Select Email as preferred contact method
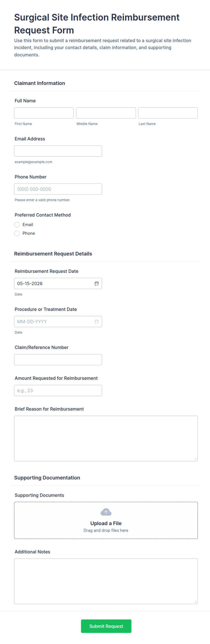The width and height of the screenshot is (210, 644). click(x=17, y=224)
